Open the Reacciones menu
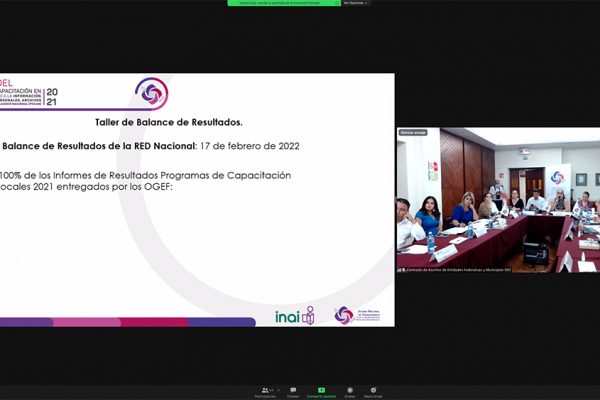Image resolution: width=600 pixels, height=400 pixels. click(x=373, y=393)
